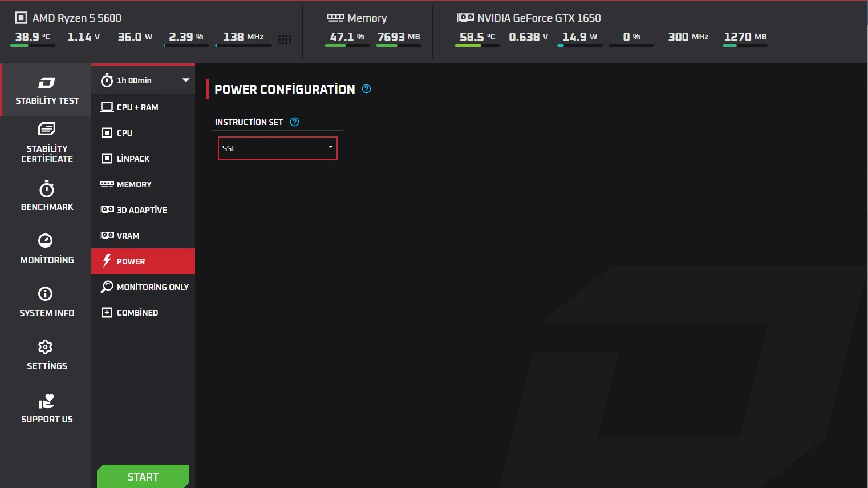The width and height of the screenshot is (868, 488).
Task: Click the CPU power reading 36.0 W
Action: 135,37
